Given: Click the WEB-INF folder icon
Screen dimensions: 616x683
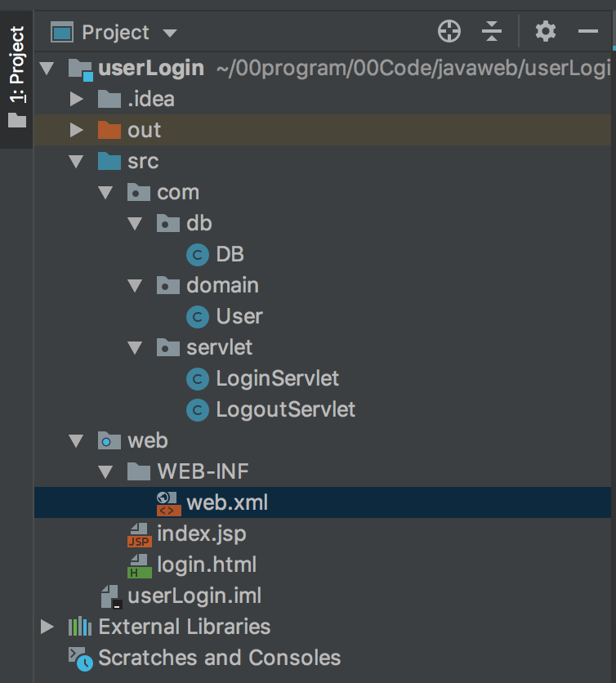Looking at the screenshot, I should point(139,471).
